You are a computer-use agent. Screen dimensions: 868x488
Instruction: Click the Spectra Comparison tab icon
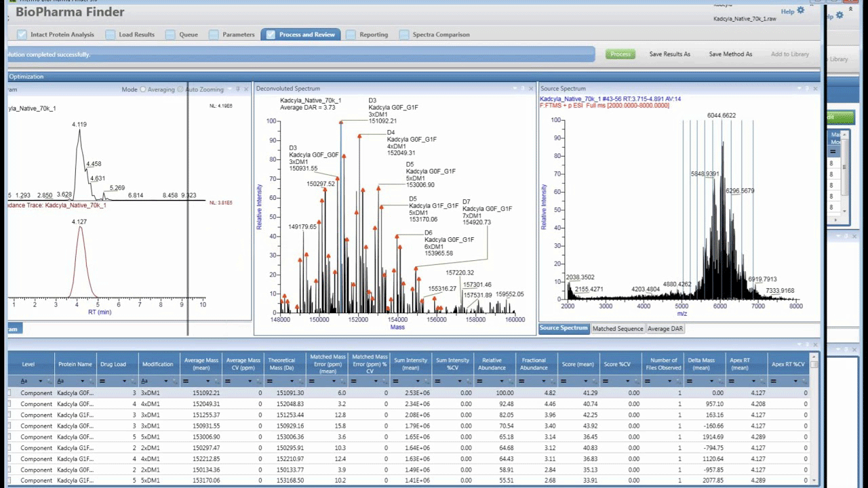click(x=404, y=35)
